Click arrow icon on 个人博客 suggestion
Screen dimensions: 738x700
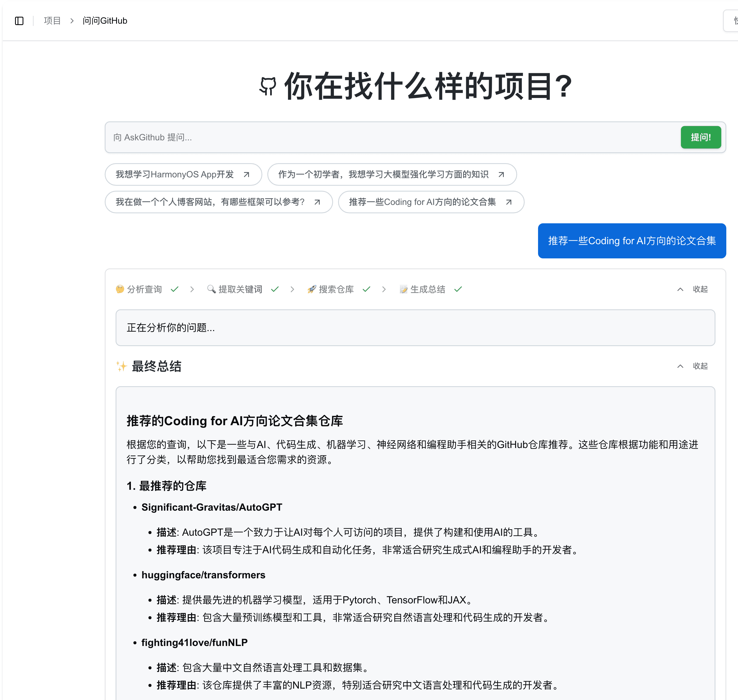click(317, 202)
